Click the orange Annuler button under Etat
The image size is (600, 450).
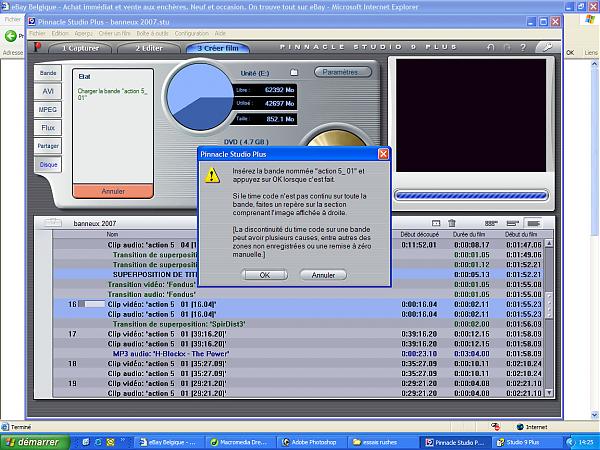point(113,191)
